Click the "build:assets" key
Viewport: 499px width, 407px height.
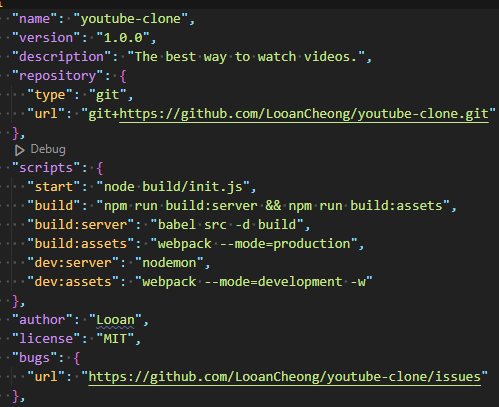81,244
